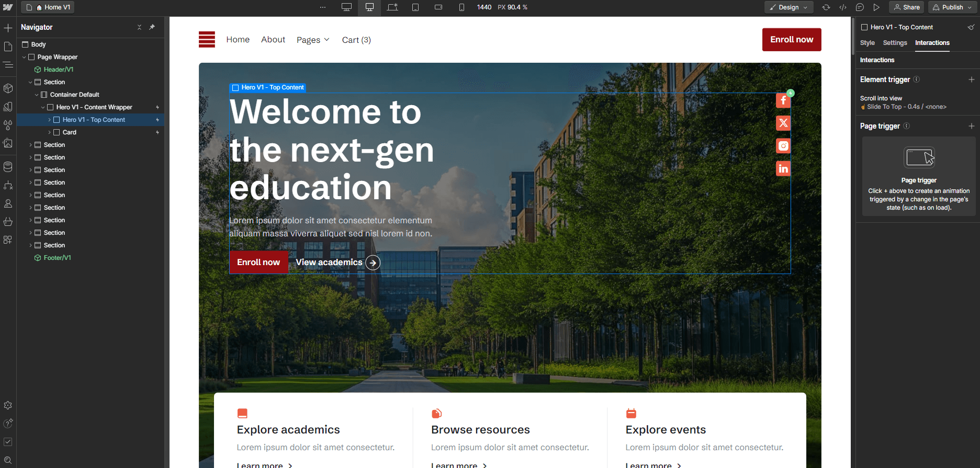
Task: Select the base desktop breakpoint icon
Action: [x=369, y=7]
